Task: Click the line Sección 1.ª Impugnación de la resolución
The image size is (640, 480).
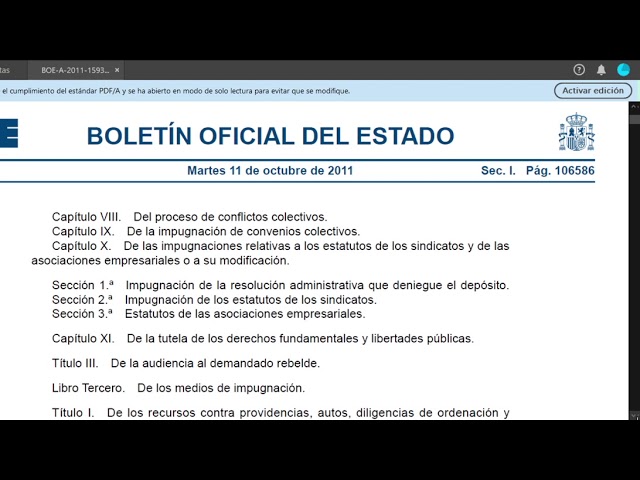Action: click(x=280, y=285)
